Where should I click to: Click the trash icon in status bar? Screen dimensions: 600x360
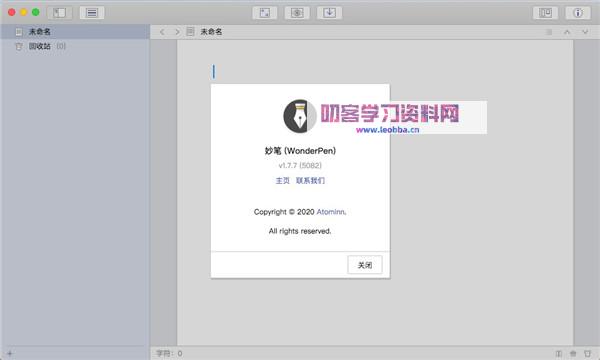click(x=587, y=353)
